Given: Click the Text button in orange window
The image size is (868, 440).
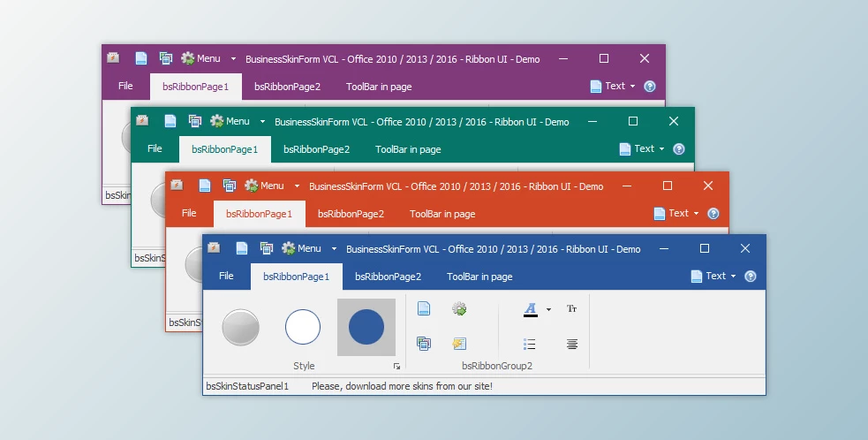Looking at the screenshot, I should pyautogui.click(x=671, y=213).
